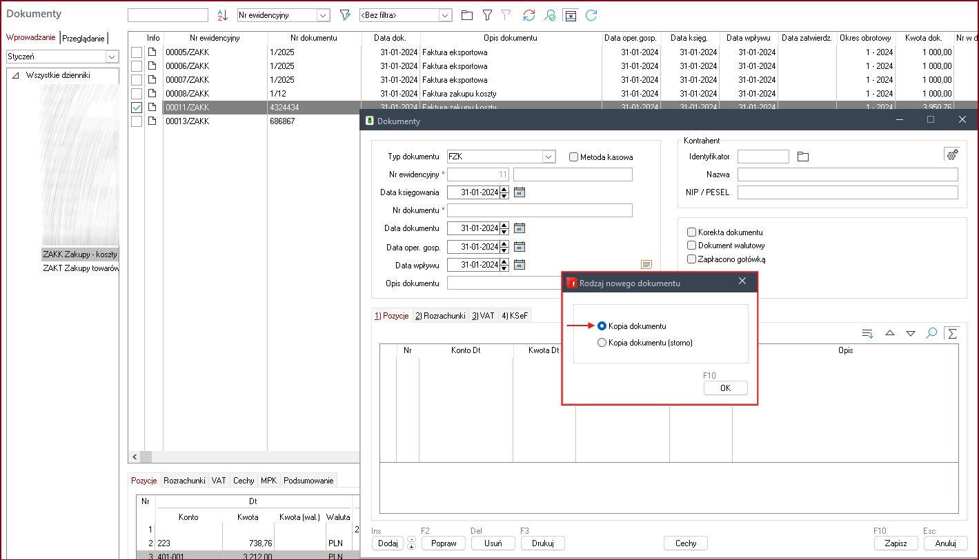Enable the Metoda kasowa checkbox

click(573, 157)
